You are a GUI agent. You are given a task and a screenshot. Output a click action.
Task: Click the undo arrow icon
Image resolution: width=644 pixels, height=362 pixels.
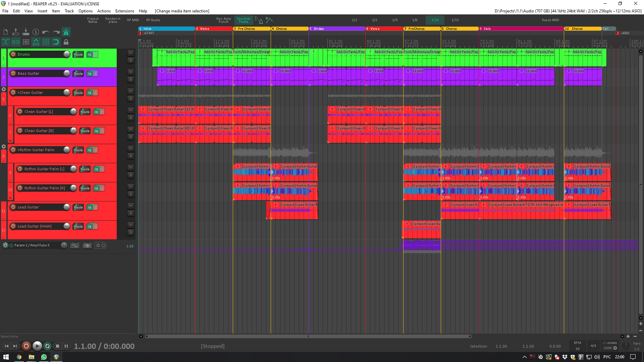(x=46, y=32)
